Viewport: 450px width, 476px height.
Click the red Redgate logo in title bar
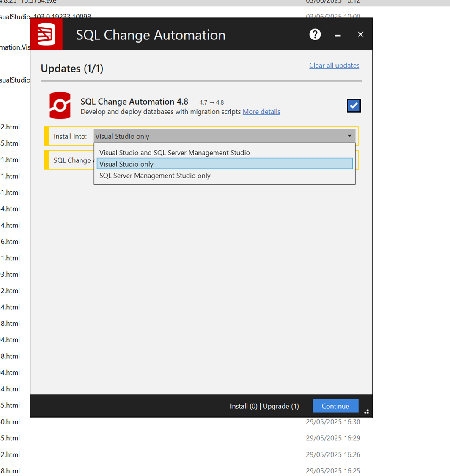47,34
